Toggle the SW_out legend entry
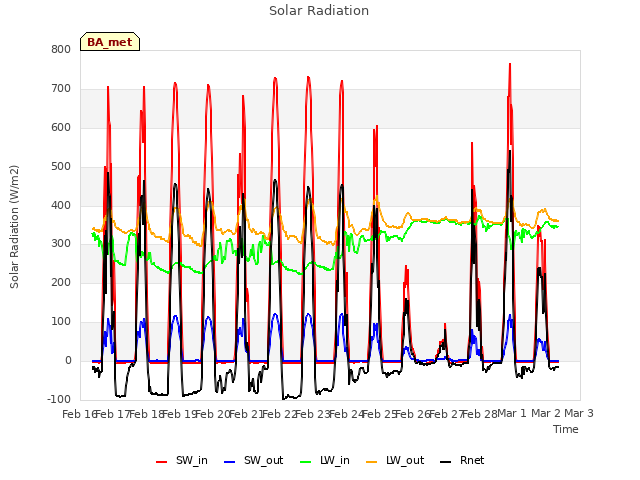 click(253, 460)
